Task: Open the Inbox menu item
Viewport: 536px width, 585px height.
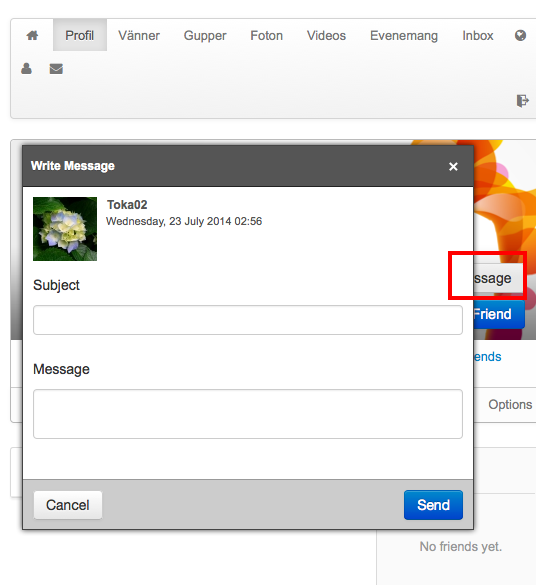Action: [478, 35]
